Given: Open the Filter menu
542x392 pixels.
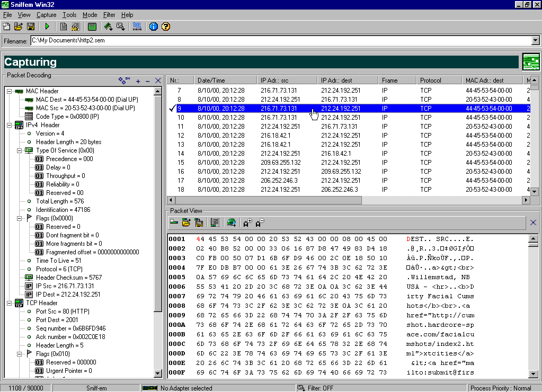Looking at the screenshot, I should (109, 15).
